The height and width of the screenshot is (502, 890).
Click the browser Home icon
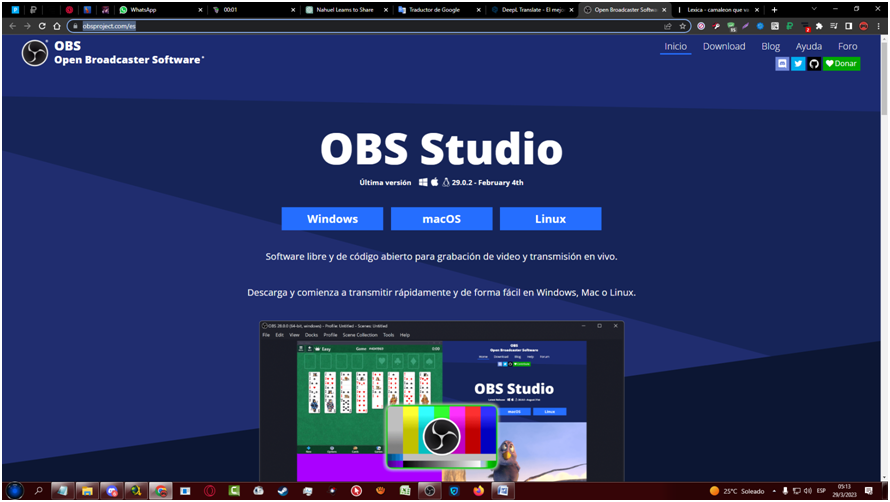pyautogui.click(x=57, y=26)
